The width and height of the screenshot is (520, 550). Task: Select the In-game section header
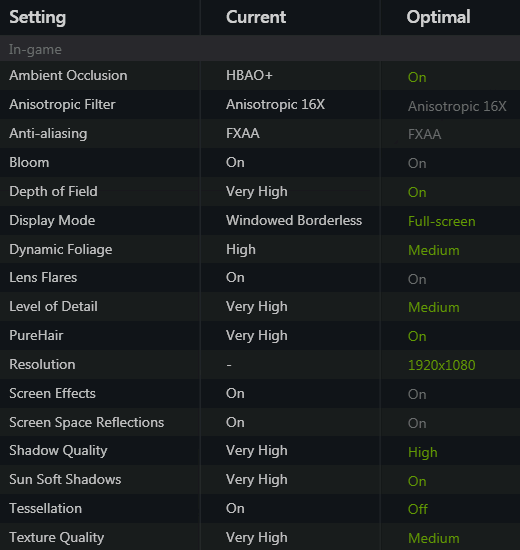coord(260,49)
